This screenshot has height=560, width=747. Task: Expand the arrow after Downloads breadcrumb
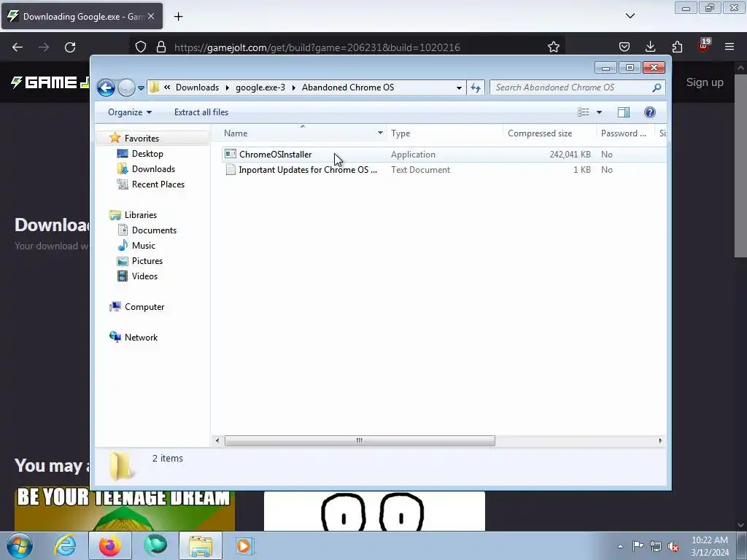click(228, 87)
